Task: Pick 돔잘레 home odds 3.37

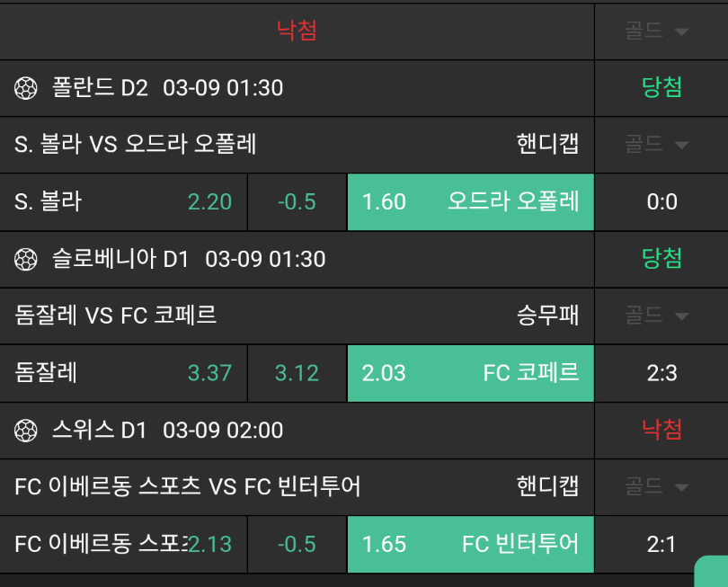Action: click(x=124, y=373)
